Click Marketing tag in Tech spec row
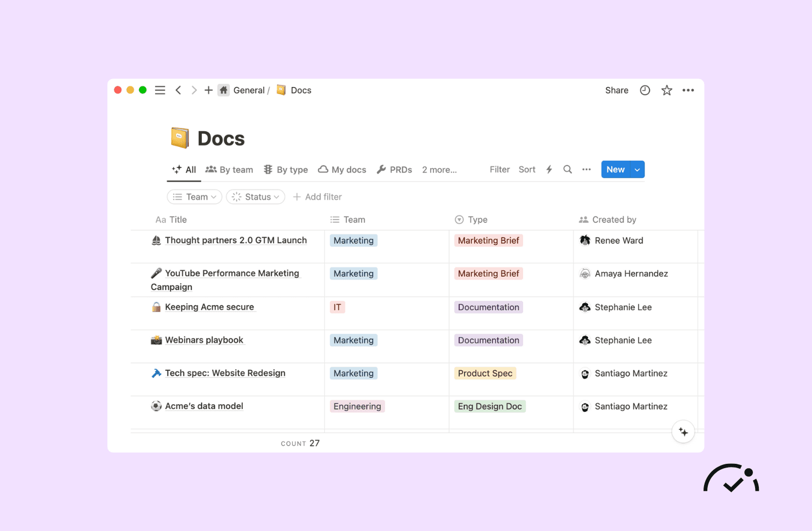 (x=353, y=373)
